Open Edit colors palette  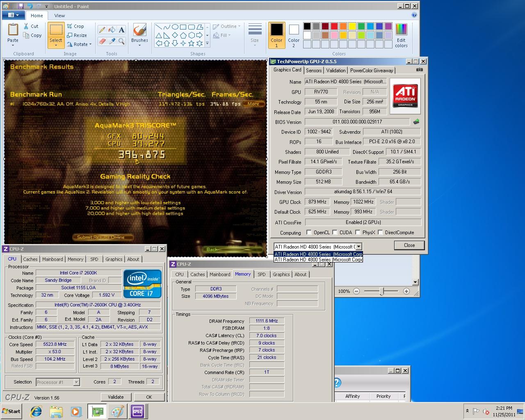click(401, 35)
